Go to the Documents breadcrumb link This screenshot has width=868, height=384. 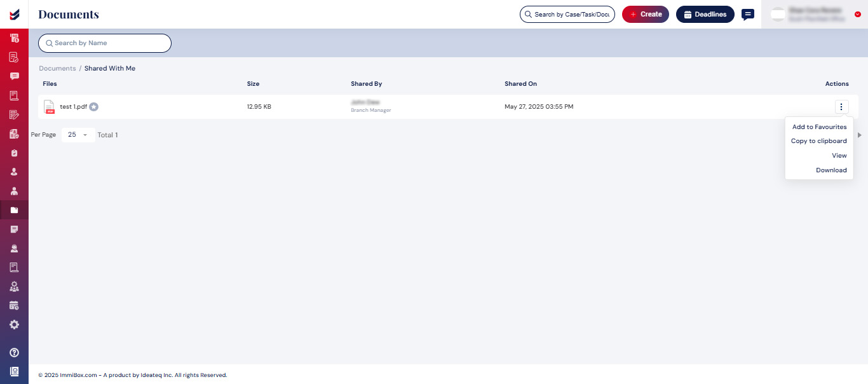[x=57, y=68]
